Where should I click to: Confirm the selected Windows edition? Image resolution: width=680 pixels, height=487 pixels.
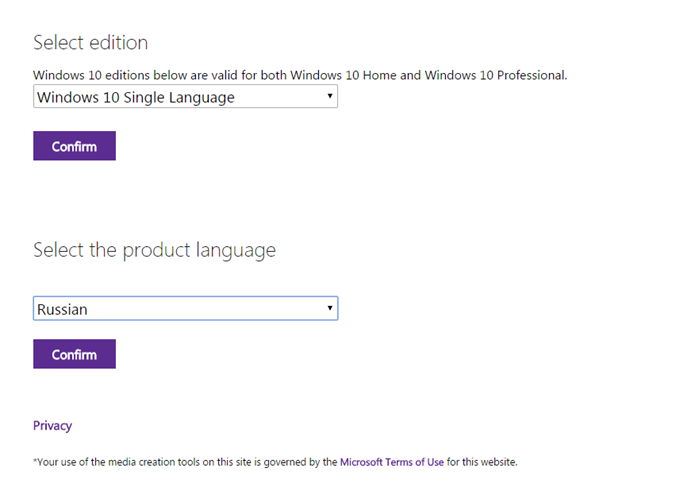(74, 146)
